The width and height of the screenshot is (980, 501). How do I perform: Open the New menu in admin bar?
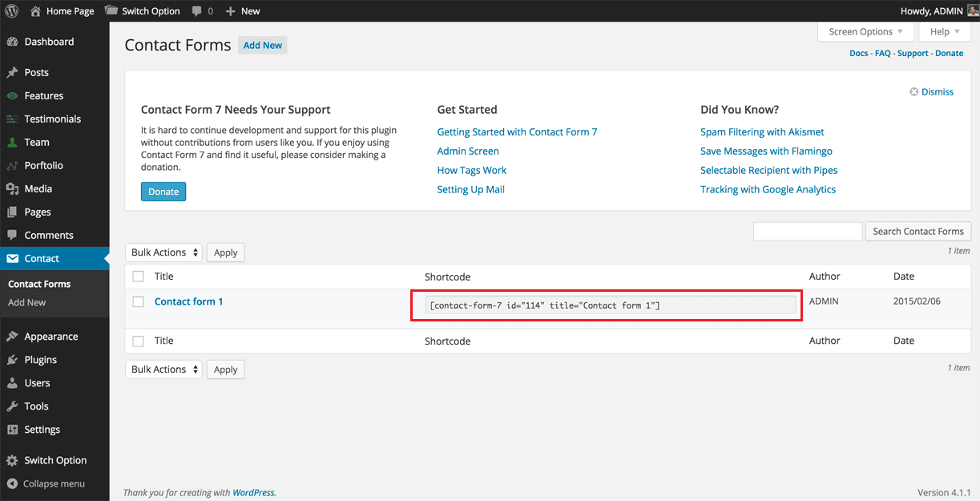[242, 10]
